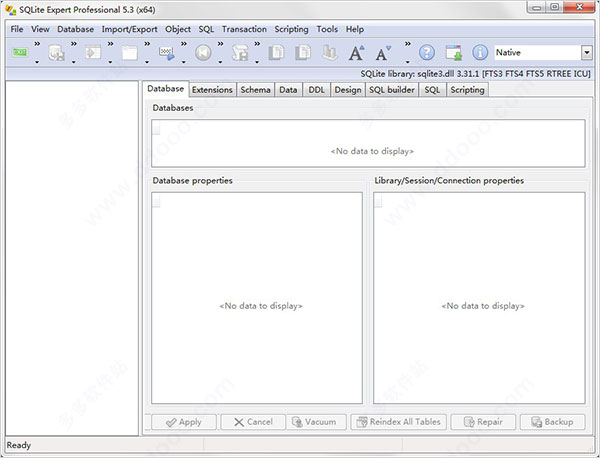The width and height of the screenshot is (600, 458).
Task: Open the View menu
Action: pyautogui.click(x=40, y=29)
